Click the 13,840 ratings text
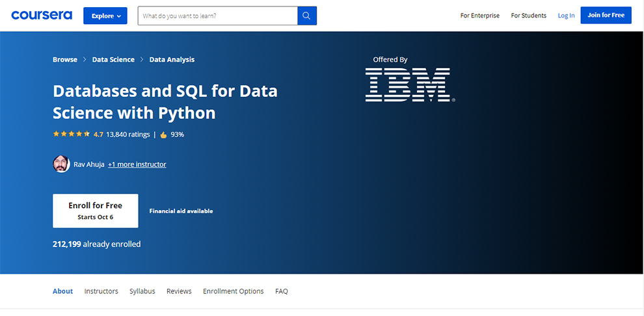Screen dimensions: 644x316 [127, 134]
